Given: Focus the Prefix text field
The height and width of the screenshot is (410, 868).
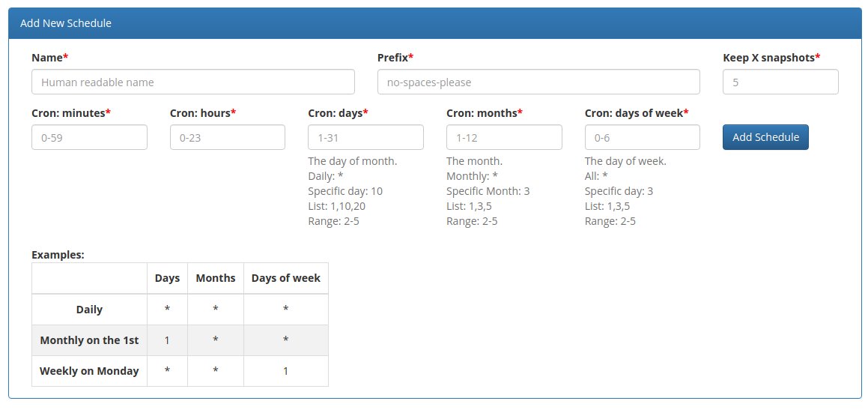Looking at the screenshot, I should (x=538, y=82).
